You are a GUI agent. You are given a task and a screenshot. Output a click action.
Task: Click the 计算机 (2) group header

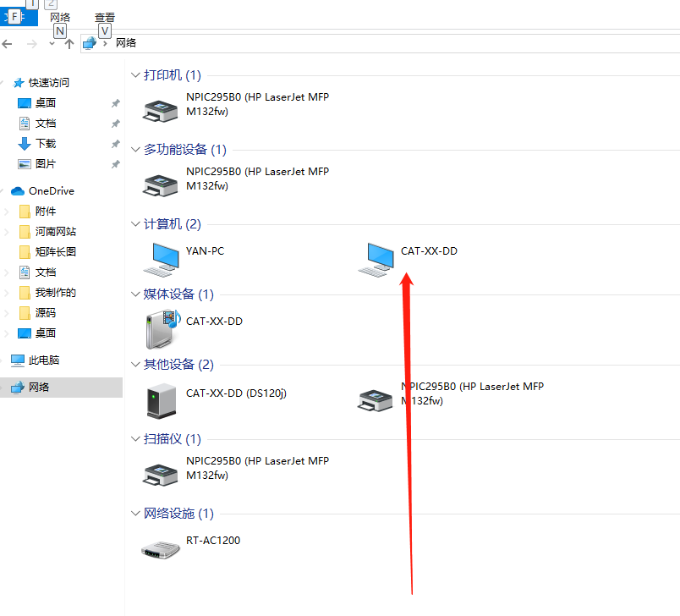pyautogui.click(x=173, y=224)
